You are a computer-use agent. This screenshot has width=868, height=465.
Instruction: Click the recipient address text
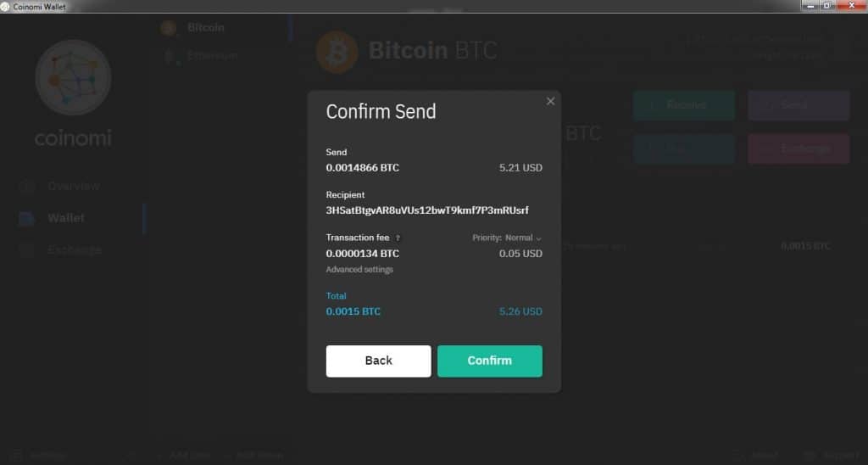(427, 210)
